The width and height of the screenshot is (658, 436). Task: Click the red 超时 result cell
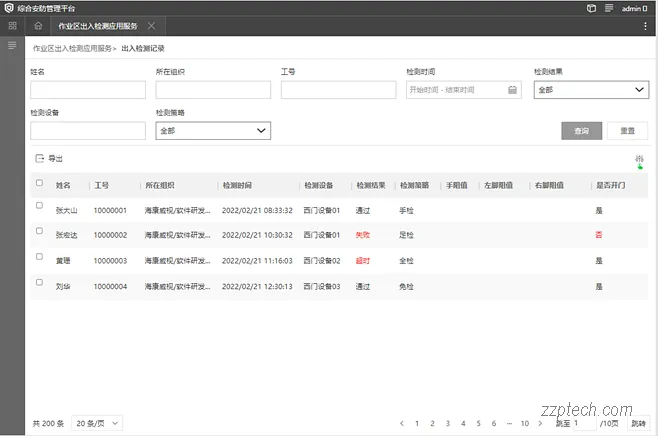(363, 261)
